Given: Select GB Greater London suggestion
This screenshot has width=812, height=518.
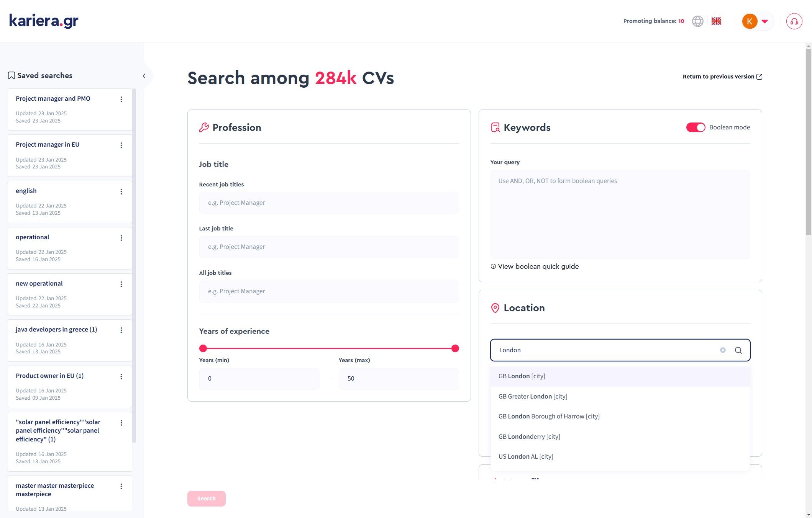Looking at the screenshot, I should (533, 396).
